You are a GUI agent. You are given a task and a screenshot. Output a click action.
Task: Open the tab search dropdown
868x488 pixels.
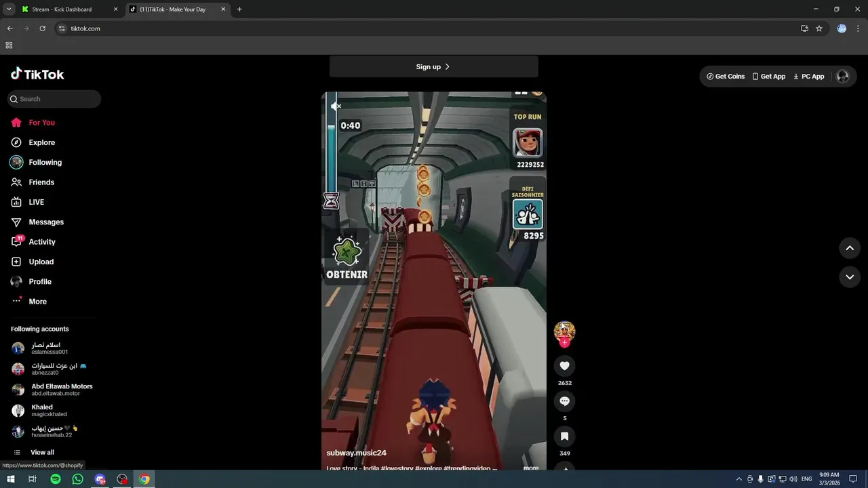(9, 9)
